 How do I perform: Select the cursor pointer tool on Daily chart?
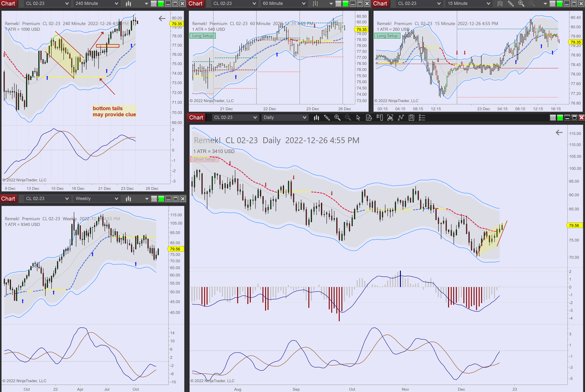(358, 117)
